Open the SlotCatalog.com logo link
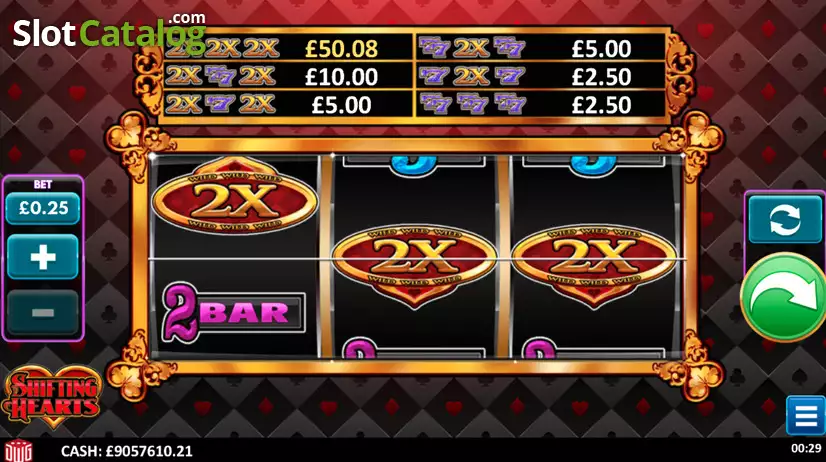The image size is (826, 462). click(x=109, y=32)
